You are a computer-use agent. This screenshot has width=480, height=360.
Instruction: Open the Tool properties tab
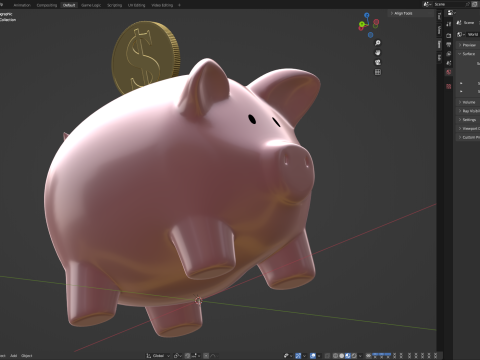(x=448, y=24)
